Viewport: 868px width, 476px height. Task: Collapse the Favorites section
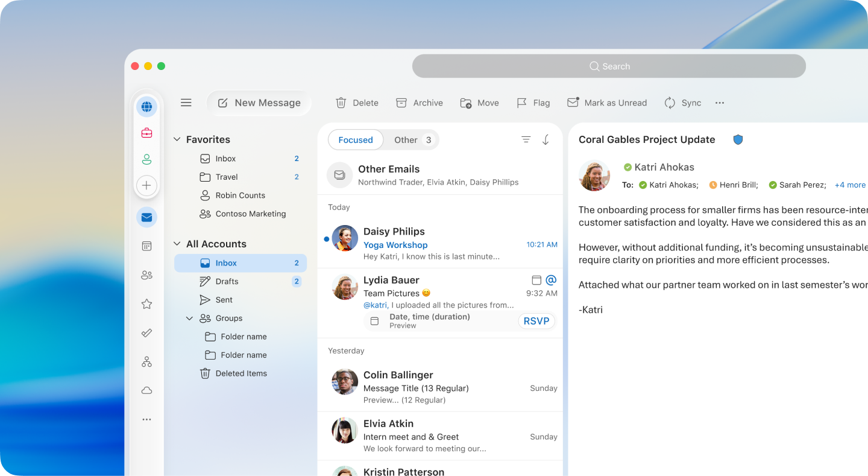177,139
